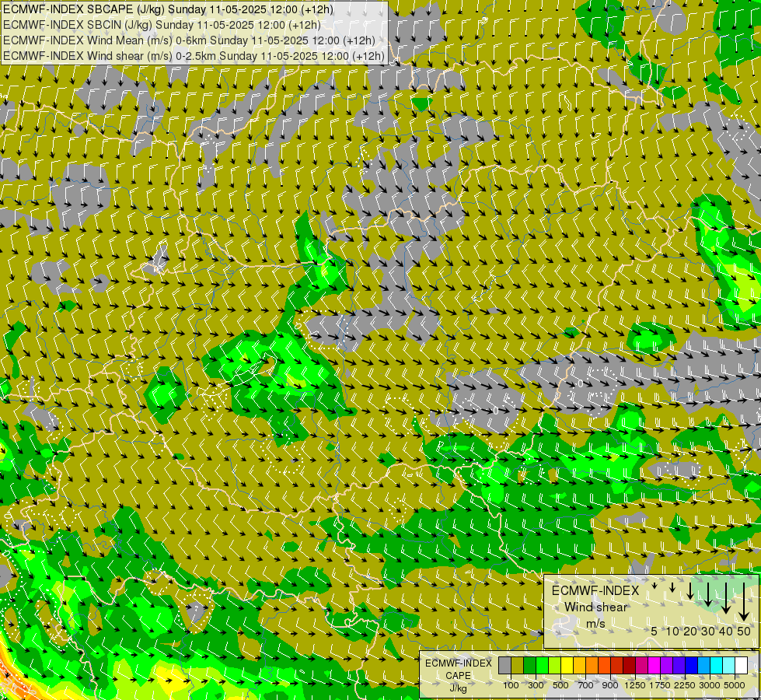Image resolution: width=761 pixels, height=700 pixels.
Task: Click the number 30 in wind shear legend
Action: point(708,631)
